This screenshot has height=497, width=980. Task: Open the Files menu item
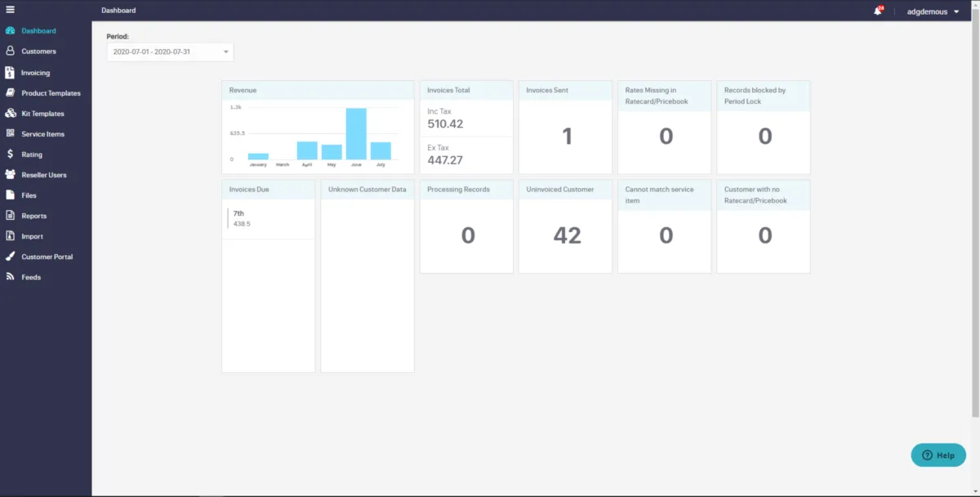point(29,195)
